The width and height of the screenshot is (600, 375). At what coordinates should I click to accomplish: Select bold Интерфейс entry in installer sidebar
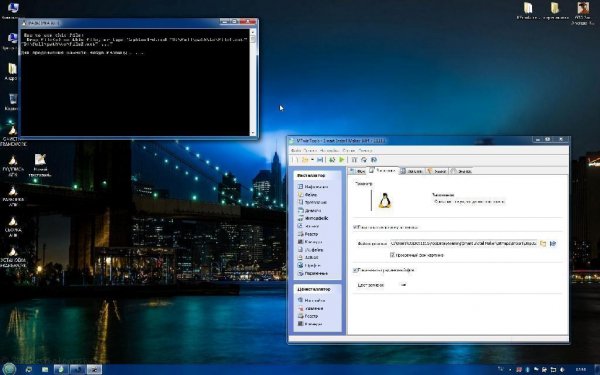pyautogui.click(x=313, y=218)
